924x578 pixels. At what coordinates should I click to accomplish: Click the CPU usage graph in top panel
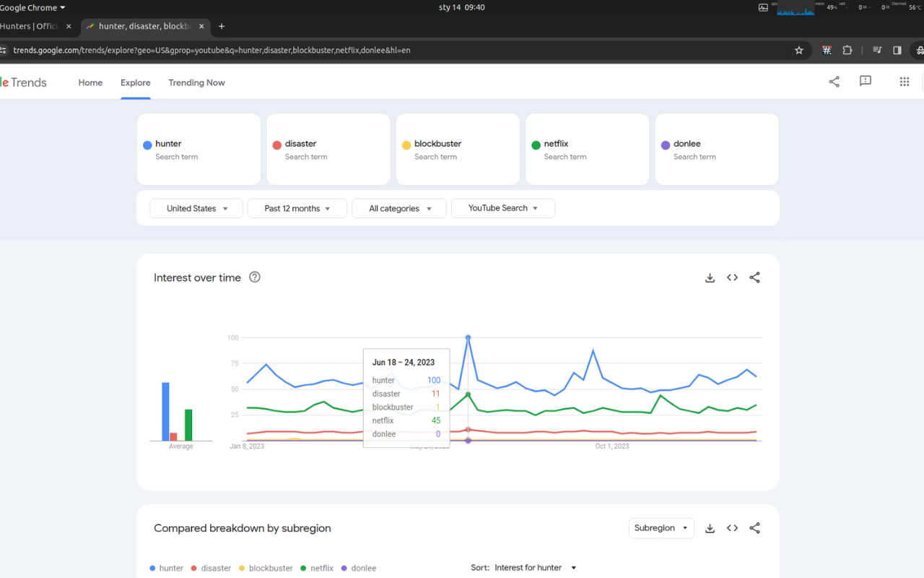click(795, 9)
